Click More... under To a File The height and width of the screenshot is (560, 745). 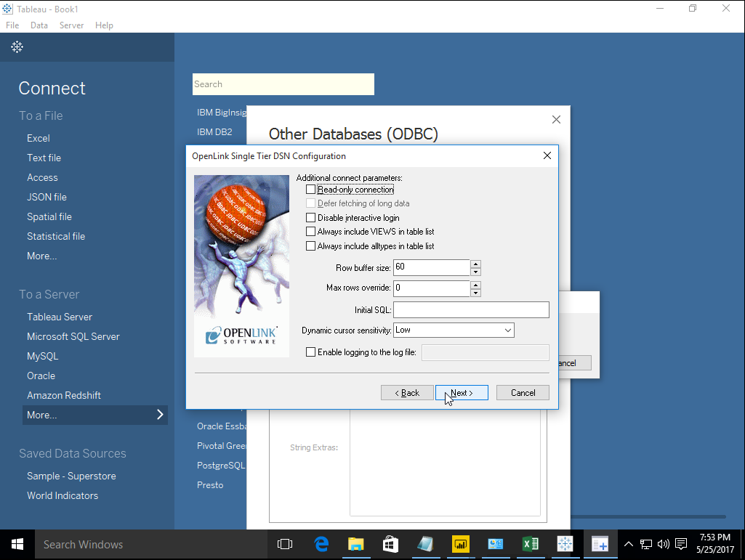(x=42, y=256)
